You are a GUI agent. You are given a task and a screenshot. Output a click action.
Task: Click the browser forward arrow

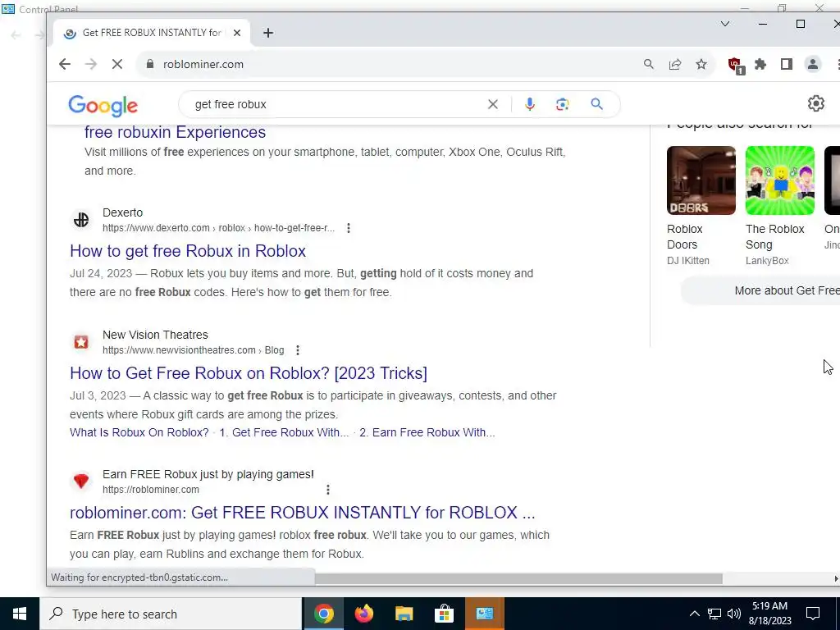(x=90, y=64)
